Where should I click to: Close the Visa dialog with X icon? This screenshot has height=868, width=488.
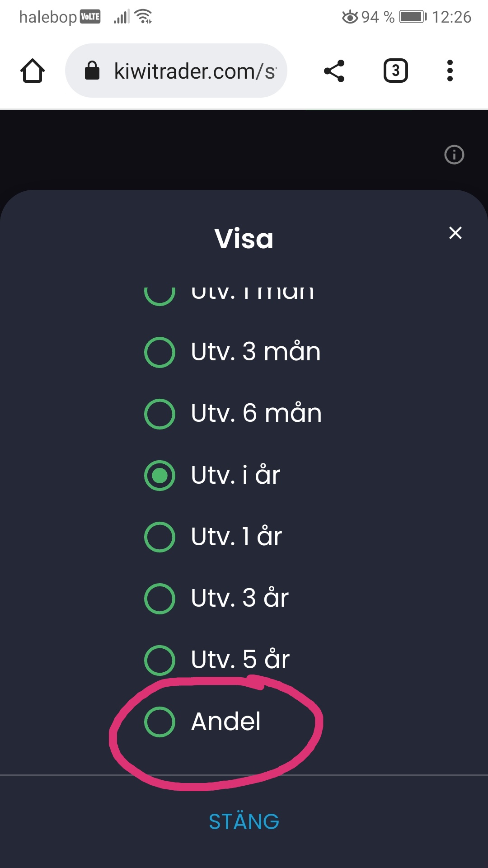pos(455,233)
